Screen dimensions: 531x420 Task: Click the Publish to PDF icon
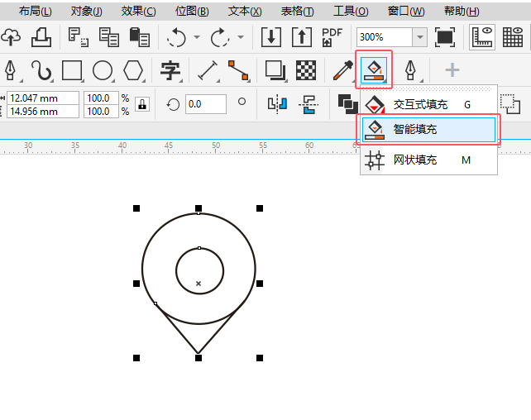pos(332,37)
